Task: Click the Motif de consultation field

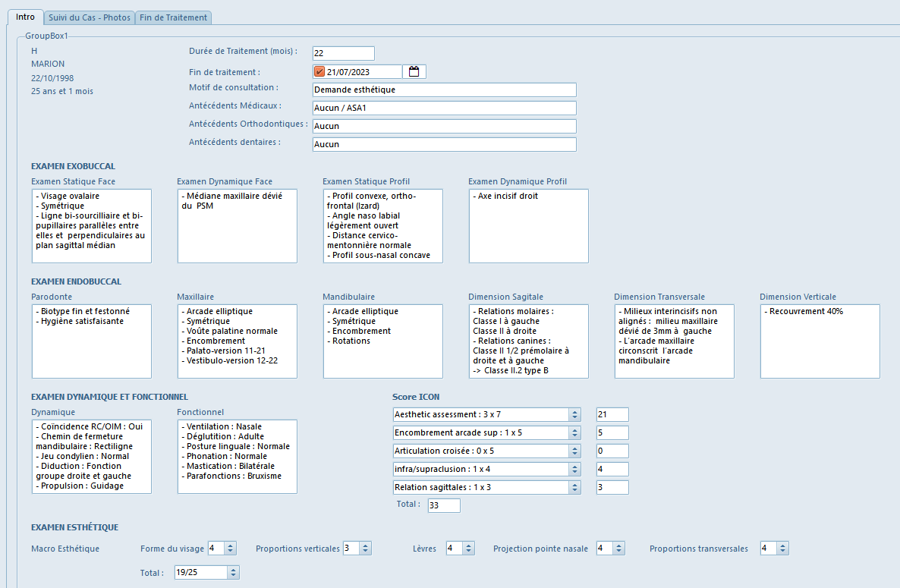Action: (x=444, y=90)
